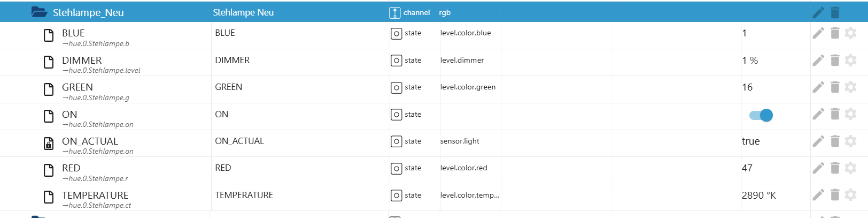Image resolution: width=868 pixels, height=218 pixels.
Task: Click the DIMMER value 1 %
Action: pos(750,61)
